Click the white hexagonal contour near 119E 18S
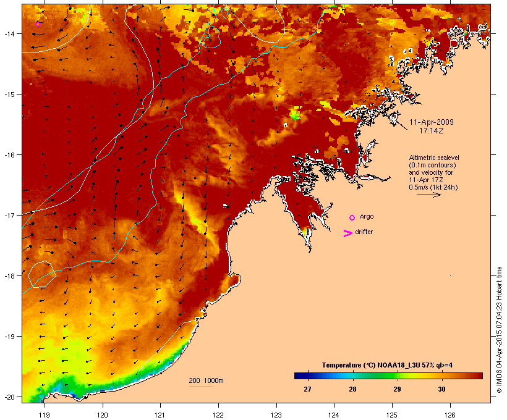This screenshot has height=420, width=507. [x=42, y=274]
